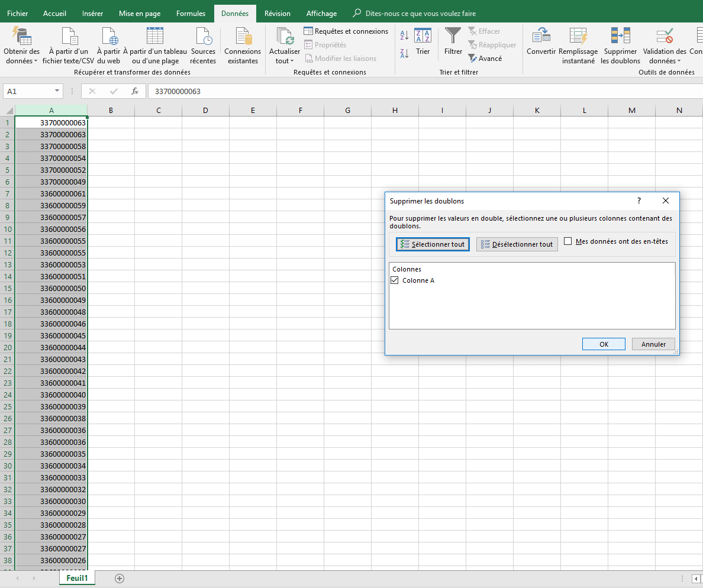Click the Name Box showing A1
Image resolution: width=703 pixels, height=588 pixels.
pos(28,91)
